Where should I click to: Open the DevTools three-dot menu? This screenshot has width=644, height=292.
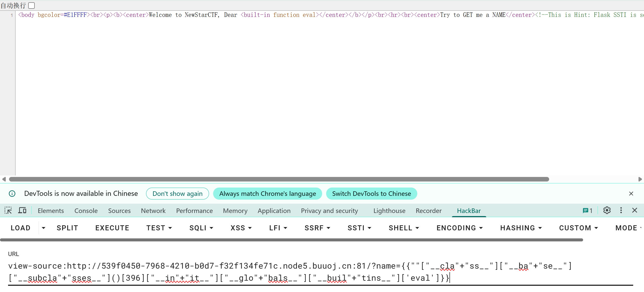point(621,210)
